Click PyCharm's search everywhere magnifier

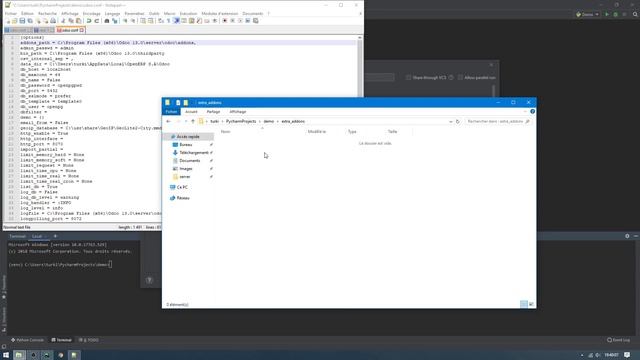[635, 14]
